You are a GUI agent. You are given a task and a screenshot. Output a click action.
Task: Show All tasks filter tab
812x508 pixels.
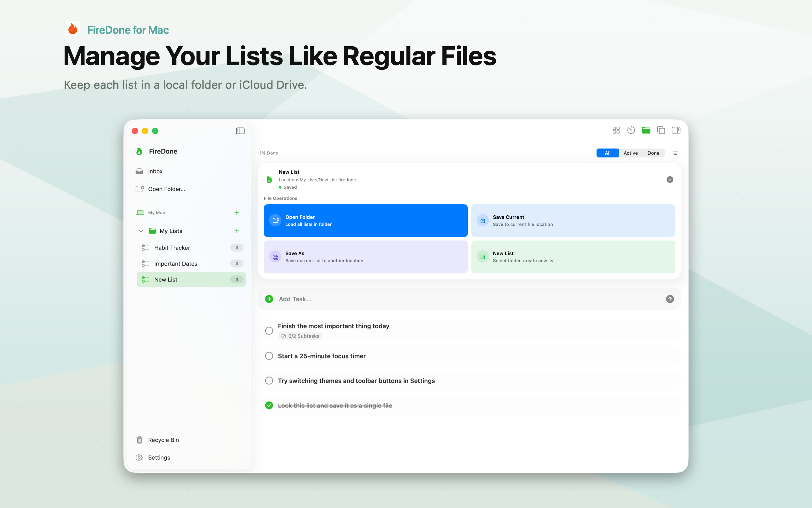[608, 153]
